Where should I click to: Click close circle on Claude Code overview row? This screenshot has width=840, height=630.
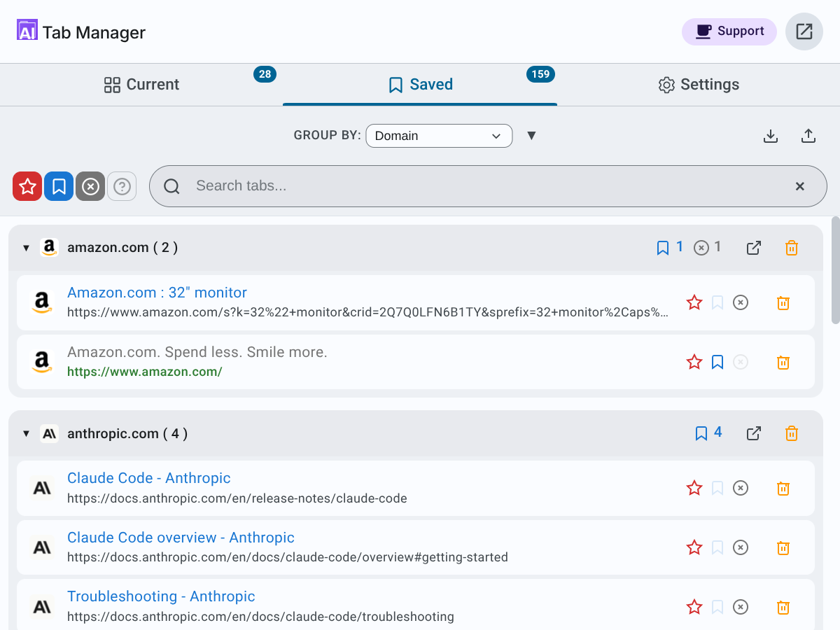tap(741, 547)
